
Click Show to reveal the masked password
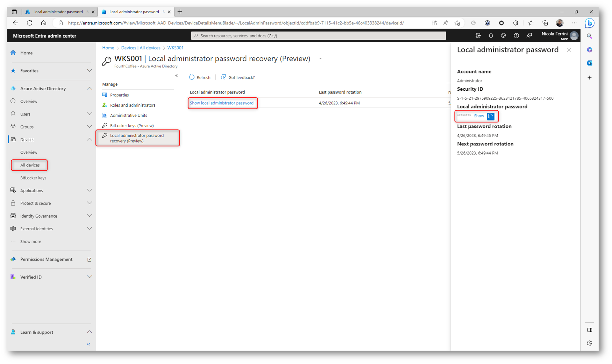coord(479,116)
